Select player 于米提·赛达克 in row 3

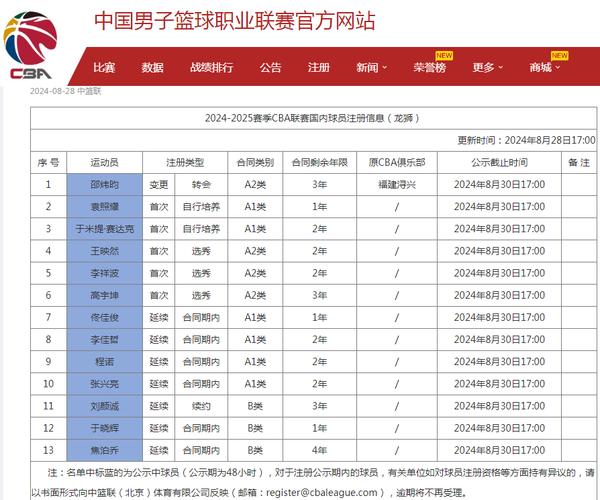[104, 229]
